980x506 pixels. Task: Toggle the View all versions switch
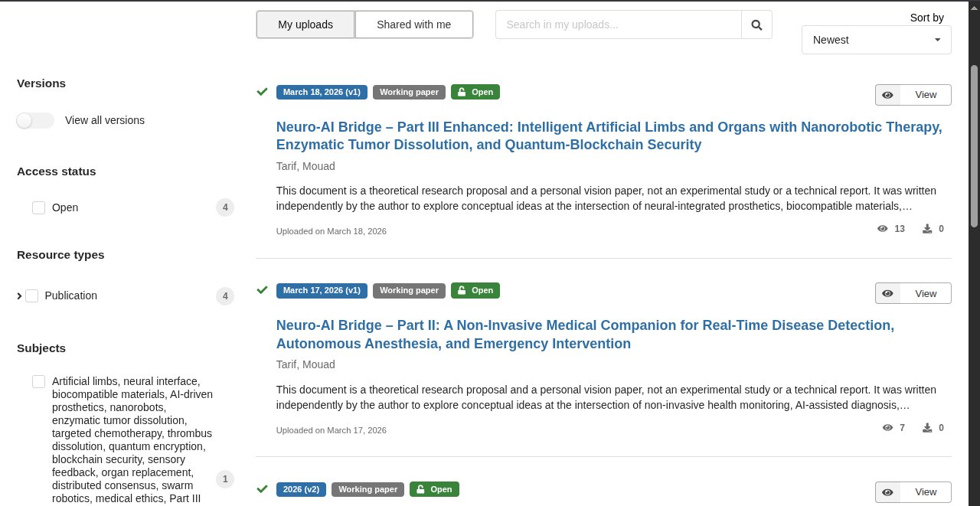pos(35,120)
